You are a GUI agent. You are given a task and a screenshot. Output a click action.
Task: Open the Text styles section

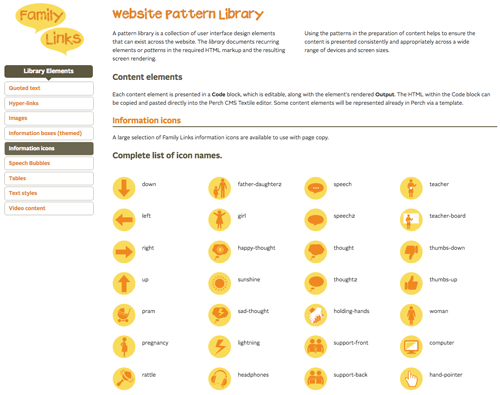click(49, 193)
